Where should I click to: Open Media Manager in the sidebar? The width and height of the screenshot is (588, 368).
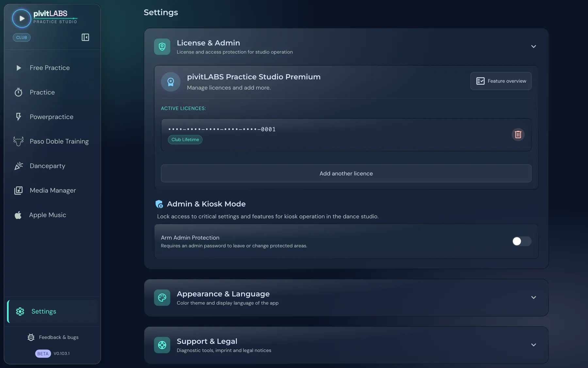click(x=52, y=190)
